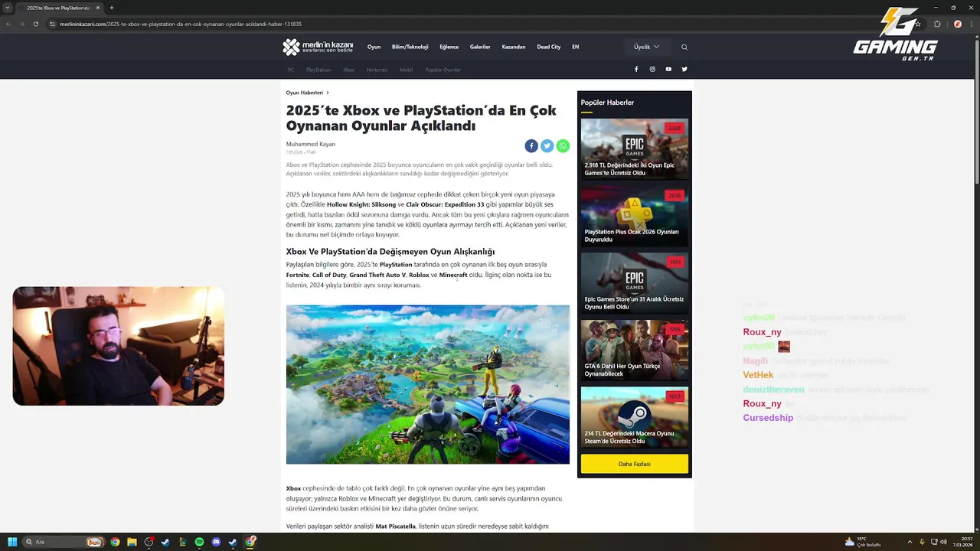Select the PlayStation sub-navigation tab
Screen dimensions: 980x551
[x=318, y=70]
